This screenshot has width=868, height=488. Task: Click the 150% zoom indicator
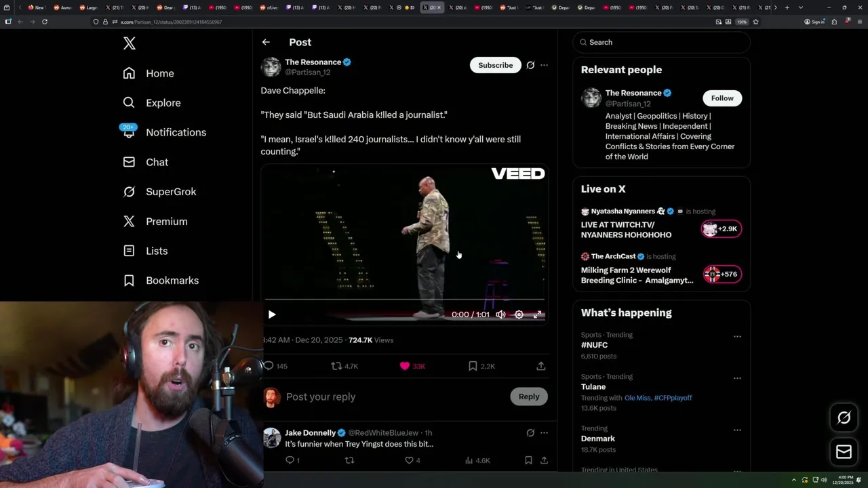pos(742,22)
